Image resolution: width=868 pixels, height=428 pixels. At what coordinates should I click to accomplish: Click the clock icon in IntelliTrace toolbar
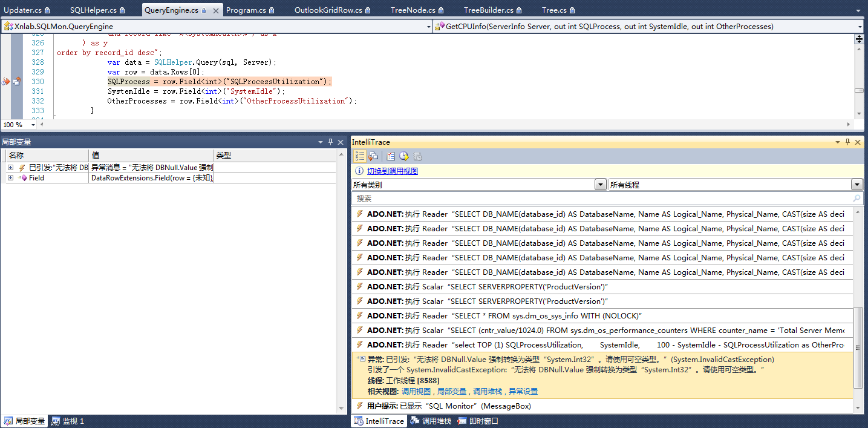[x=403, y=156]
